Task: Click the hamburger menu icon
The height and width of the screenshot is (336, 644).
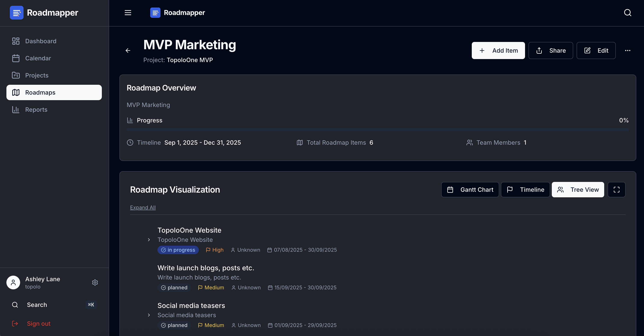Action: (x=128, y=13)
